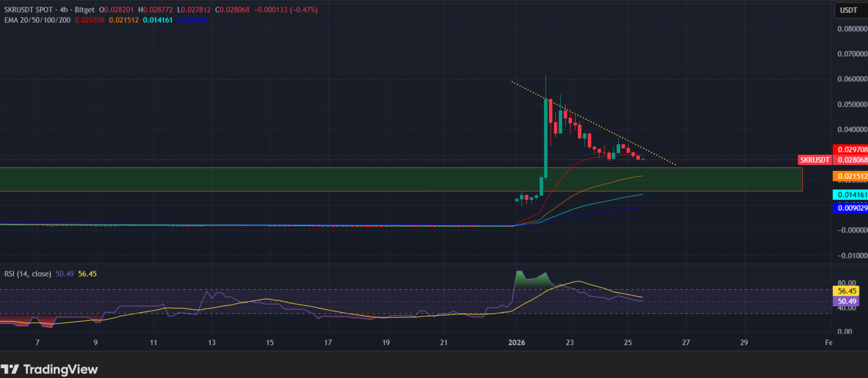Click the orange 0.021512 EMA axis label
This screenshot has width=868, height=378.
coord(851,176)
